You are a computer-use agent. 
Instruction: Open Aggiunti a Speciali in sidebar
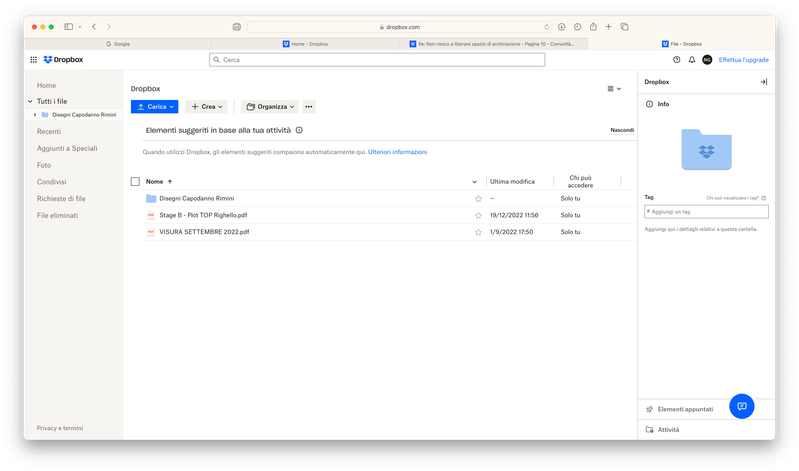click(67, 148)
